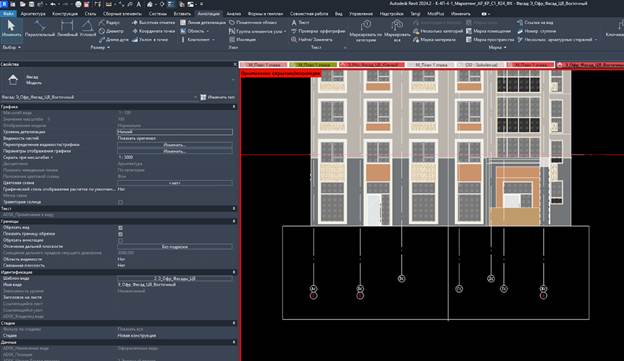Collapse the Идентификация properties section
Viewport: 624px width, 361px height.
(234, 272)
